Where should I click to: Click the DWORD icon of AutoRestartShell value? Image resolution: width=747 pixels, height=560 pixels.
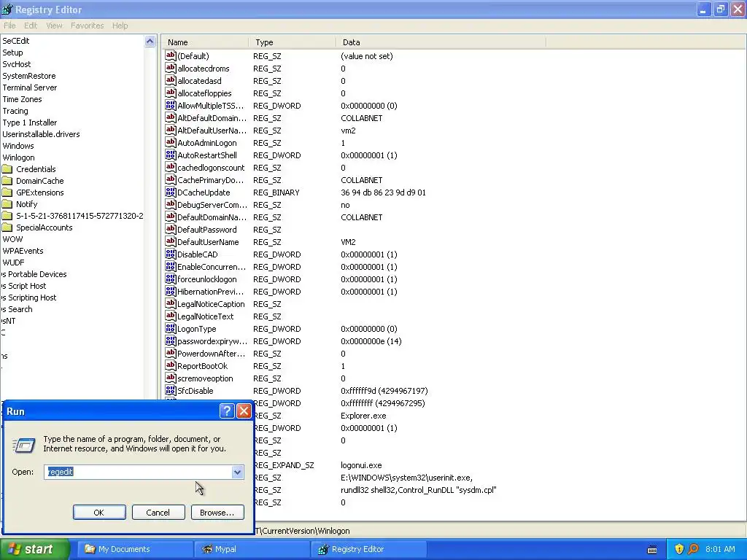pos(171,155)
